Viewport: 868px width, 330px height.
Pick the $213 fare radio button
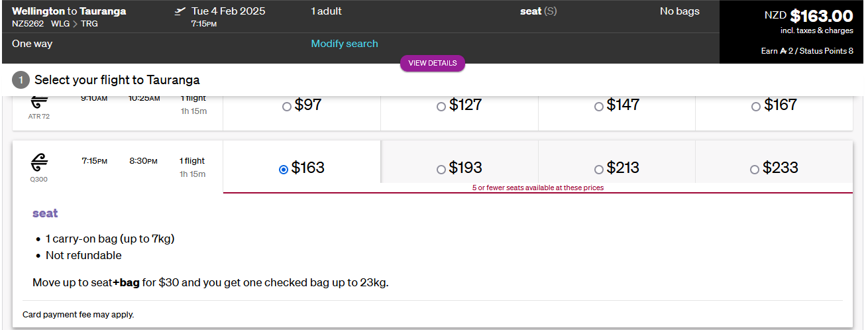(x=599, y=170)
